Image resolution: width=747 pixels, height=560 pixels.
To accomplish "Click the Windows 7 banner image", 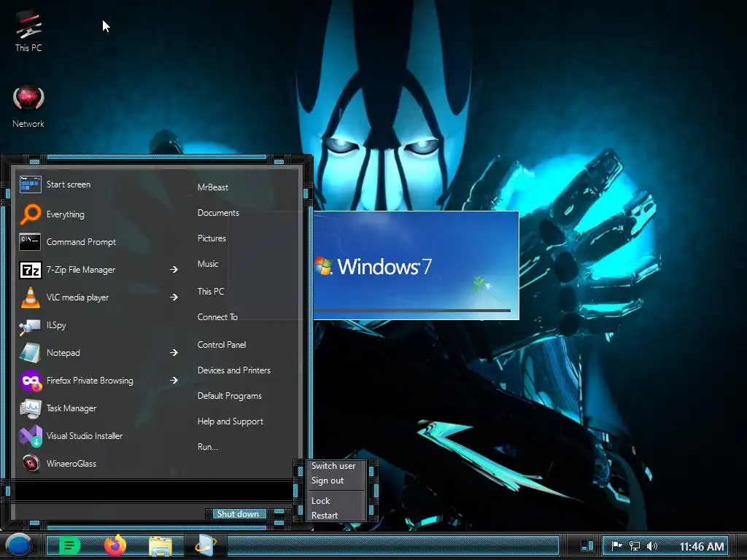I will (416, 265).
